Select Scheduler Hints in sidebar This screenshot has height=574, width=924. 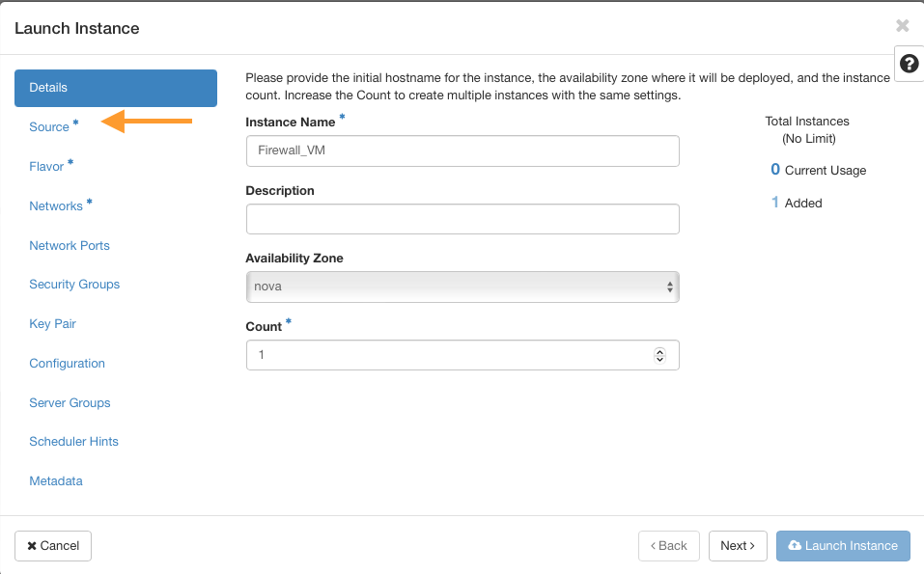(x=73, y=442)
